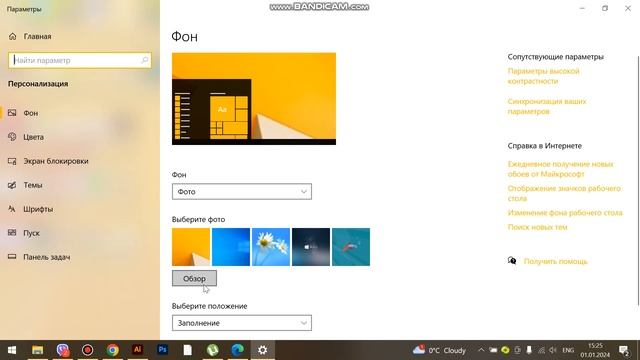Open the Bandicam recorder taskbar icon
The width and height of the screenshot is (640, 360).
[x=87, y=350]
